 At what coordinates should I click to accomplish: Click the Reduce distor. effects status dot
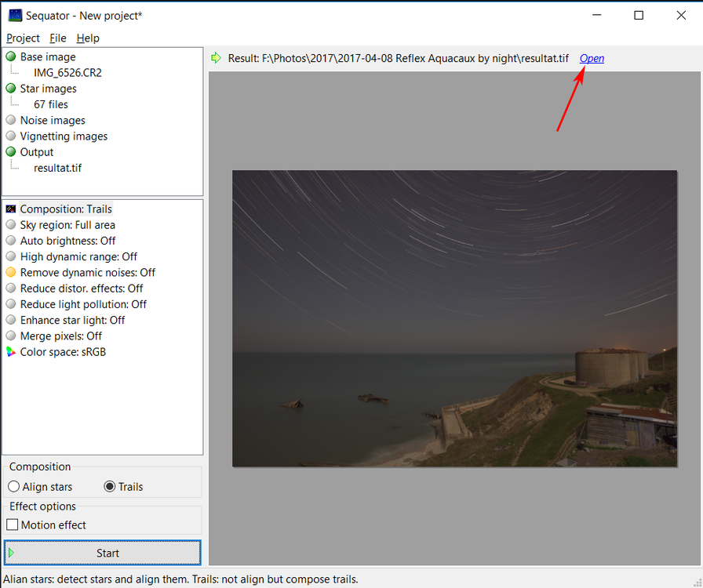point(11,289)
